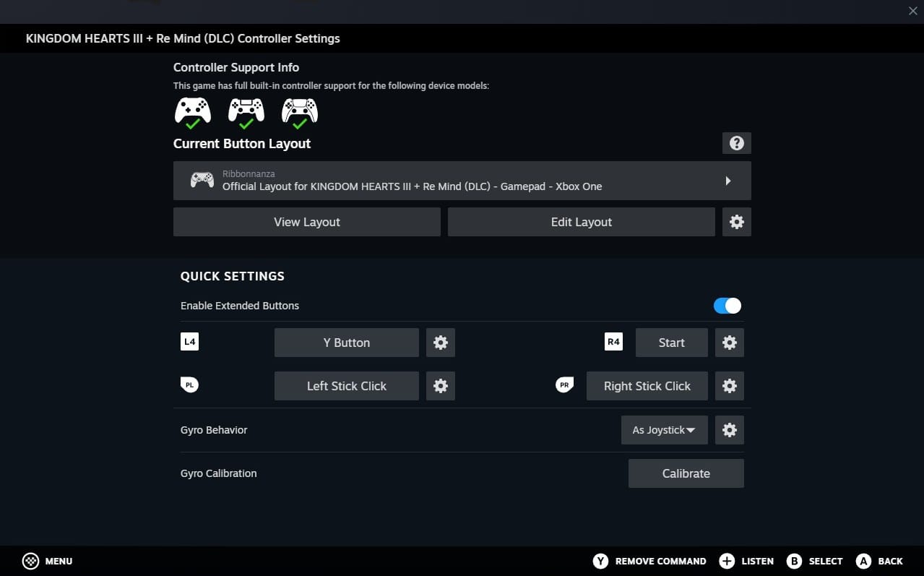Open Gyro Behavior settings gear
The image size is (924, 576).
pyautogui.click(x=729, y=430)
